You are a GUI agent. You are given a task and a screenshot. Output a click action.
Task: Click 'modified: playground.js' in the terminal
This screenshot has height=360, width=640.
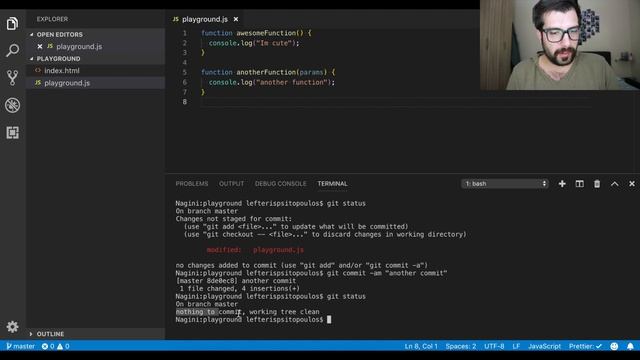click(255, 250)
